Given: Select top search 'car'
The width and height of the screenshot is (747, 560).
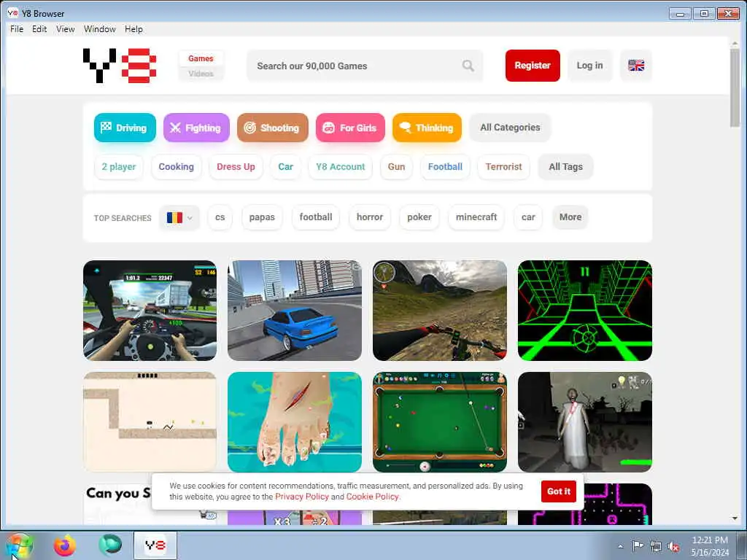Looking at the screenshot, I should (528, 217).
